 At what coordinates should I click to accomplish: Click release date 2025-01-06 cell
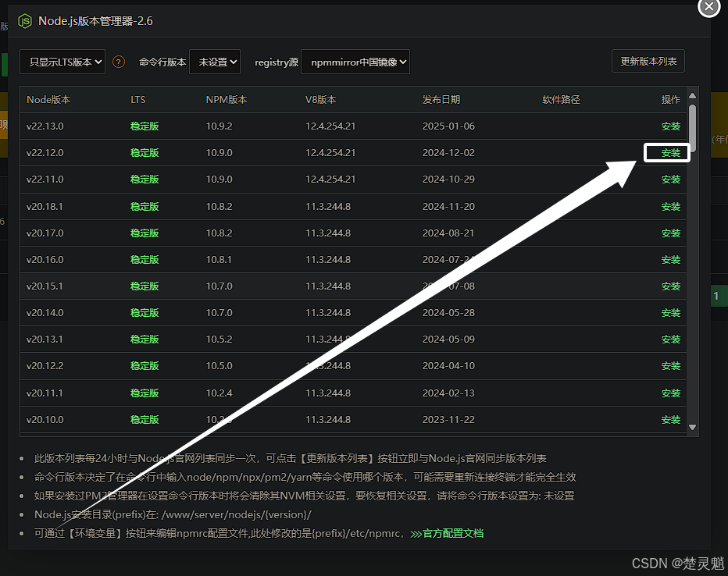(448, 126)
